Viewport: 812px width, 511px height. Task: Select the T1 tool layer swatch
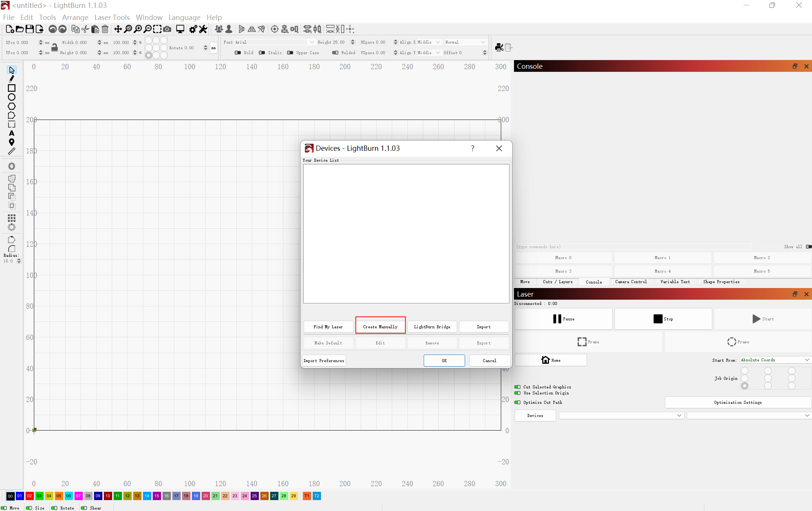[307, 496]
